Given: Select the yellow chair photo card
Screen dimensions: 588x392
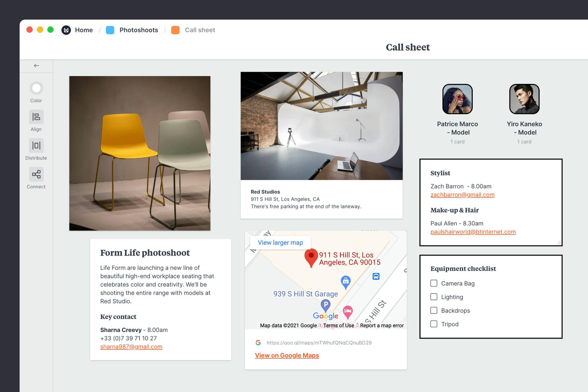Looking at the screenshot, I should [x=140, y=153].
